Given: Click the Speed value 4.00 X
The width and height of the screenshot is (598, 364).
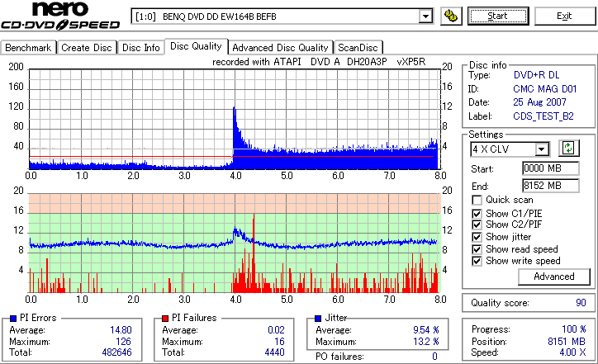Looking at the screenshot, I should tap(572, 352).
